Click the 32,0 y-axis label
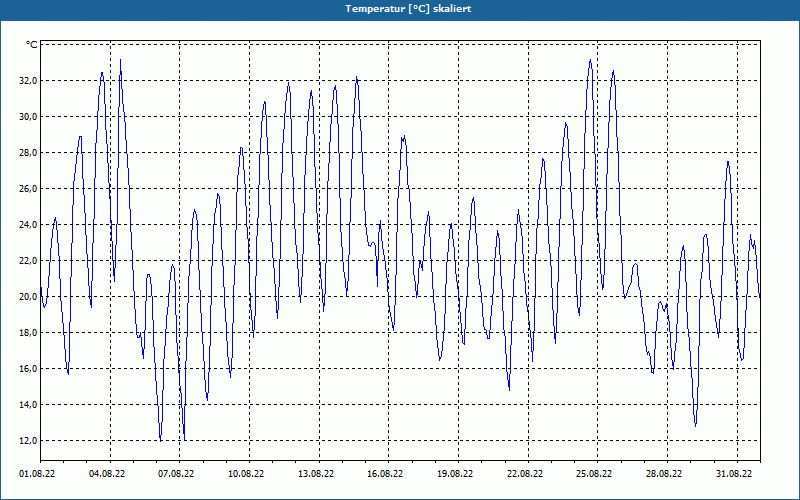 click(x=28, y=81)
